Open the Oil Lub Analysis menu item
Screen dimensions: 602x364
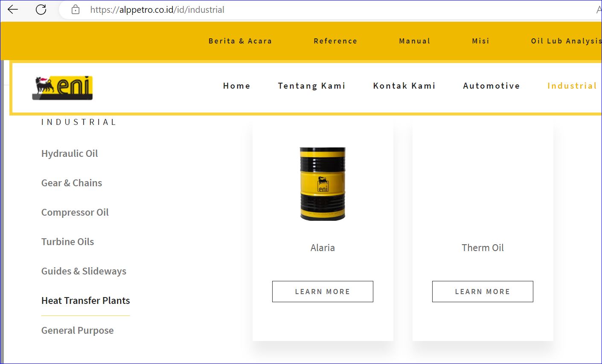pyautogui.click(x=566, y=41)
